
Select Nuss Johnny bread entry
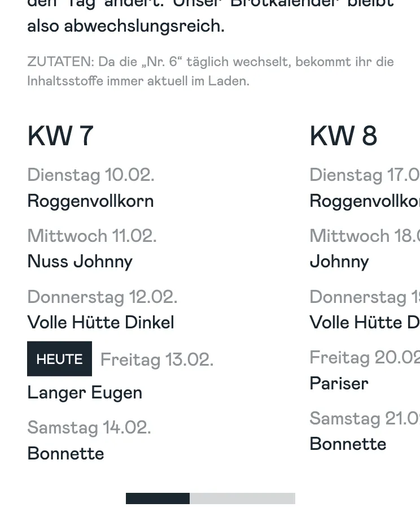tap(80, 262)
